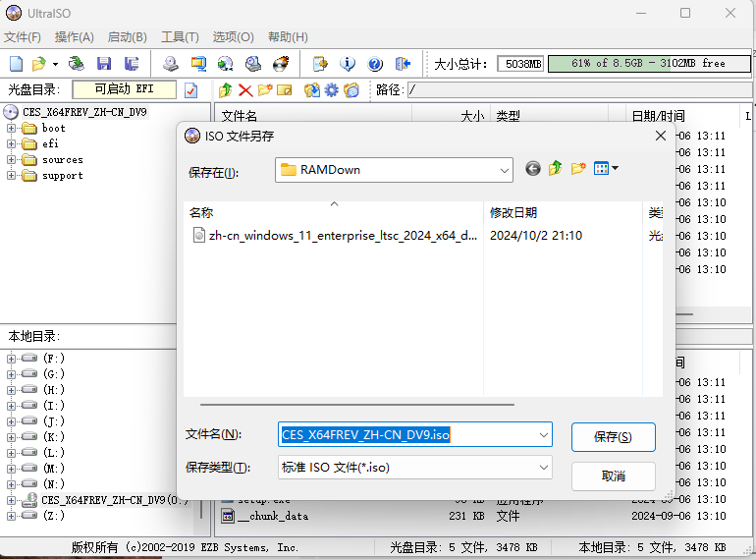Click the New file toolbar icon
The image size is (756, 559).
[16, 63]
